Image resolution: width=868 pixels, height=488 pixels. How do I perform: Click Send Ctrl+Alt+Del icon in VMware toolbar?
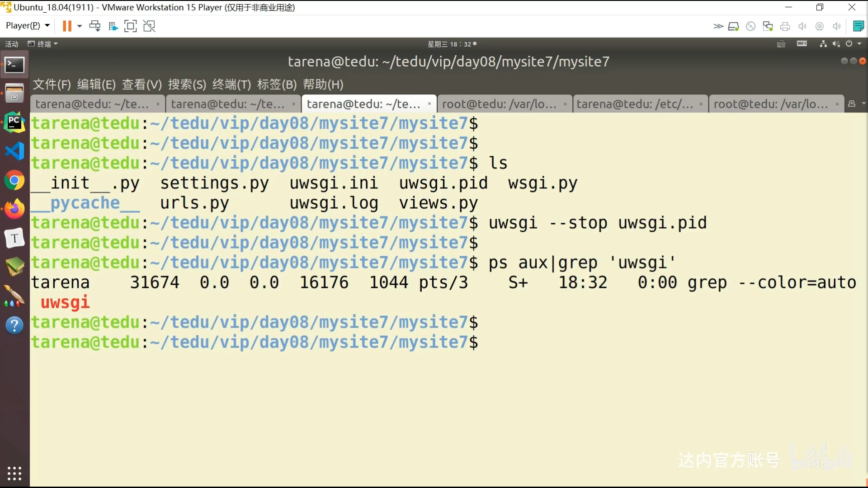click(95, 26)
